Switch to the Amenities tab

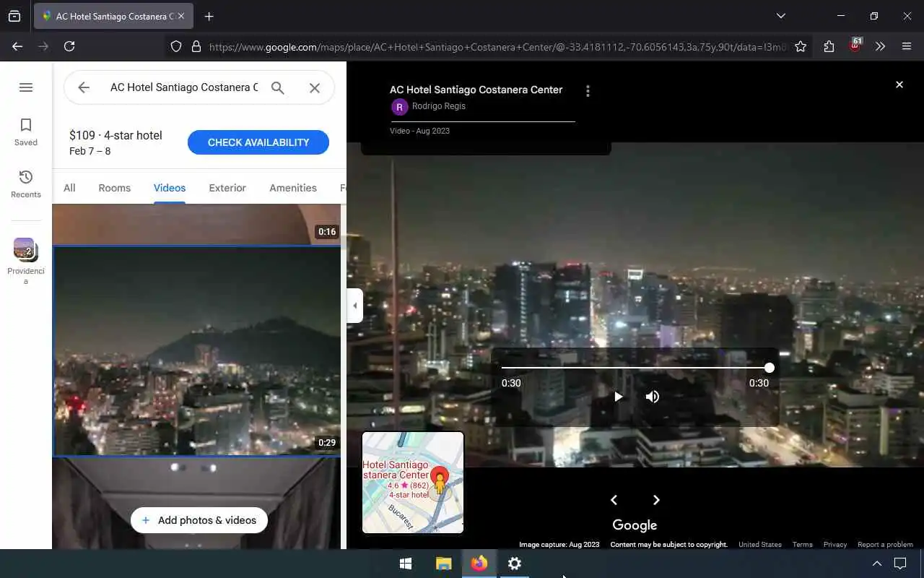[293, 188]
